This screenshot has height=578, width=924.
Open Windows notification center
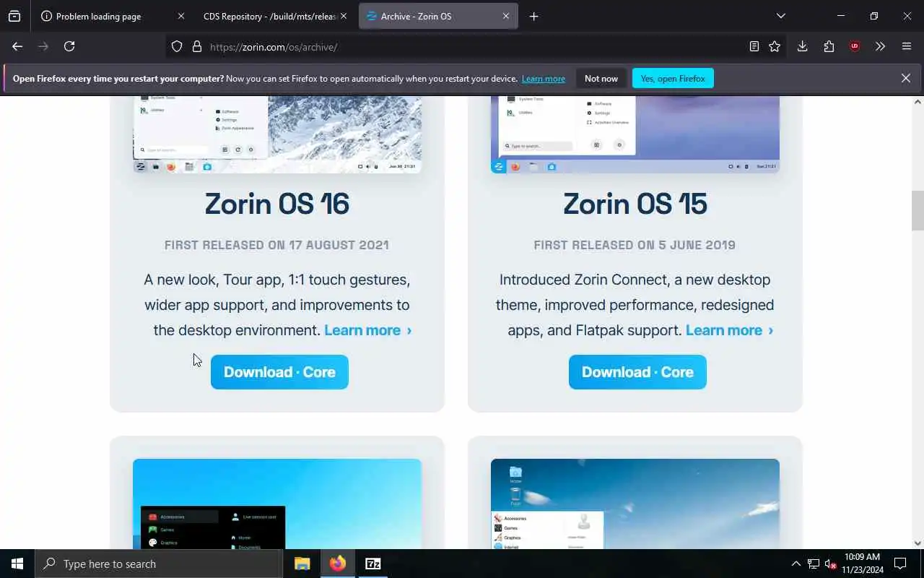(900, 564)
